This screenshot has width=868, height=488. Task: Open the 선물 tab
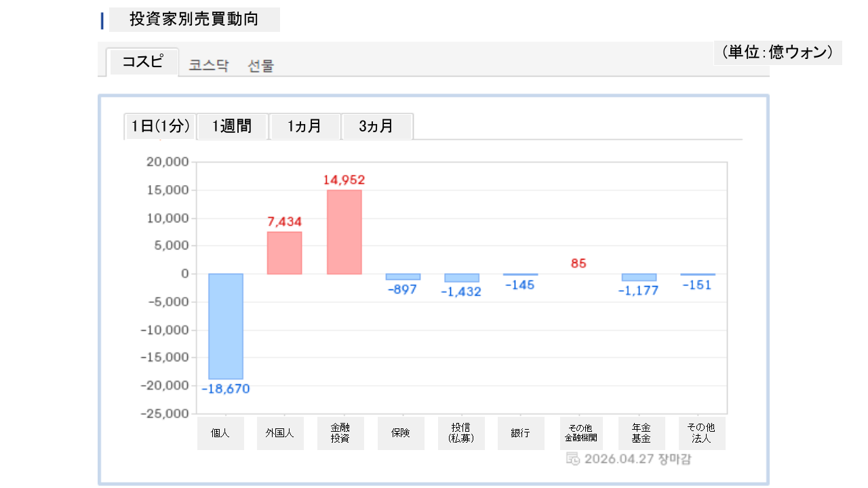261,66
